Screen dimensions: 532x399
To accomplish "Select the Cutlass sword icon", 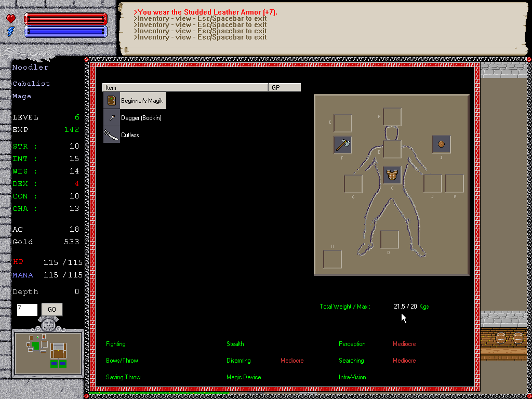I will (111, 135).
